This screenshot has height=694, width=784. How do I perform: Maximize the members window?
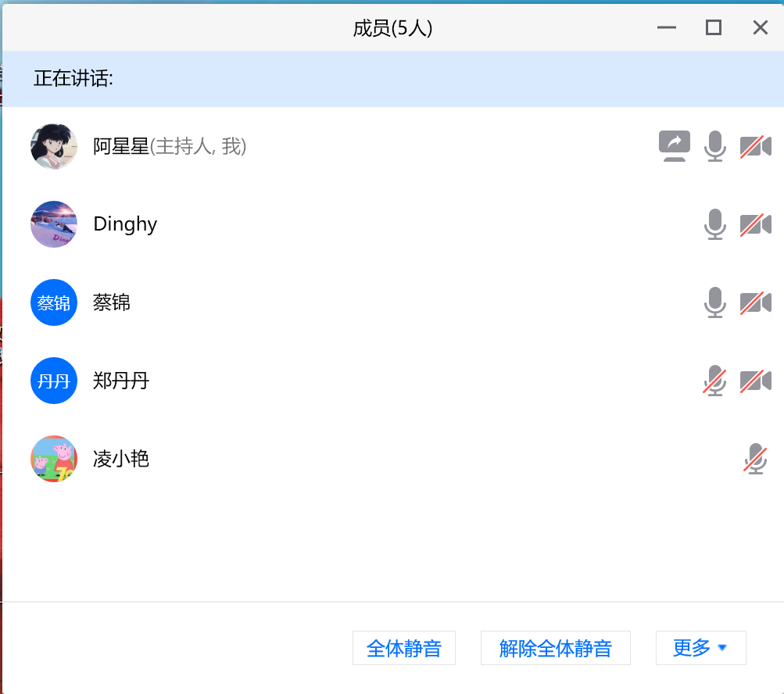tap(713, 28)
